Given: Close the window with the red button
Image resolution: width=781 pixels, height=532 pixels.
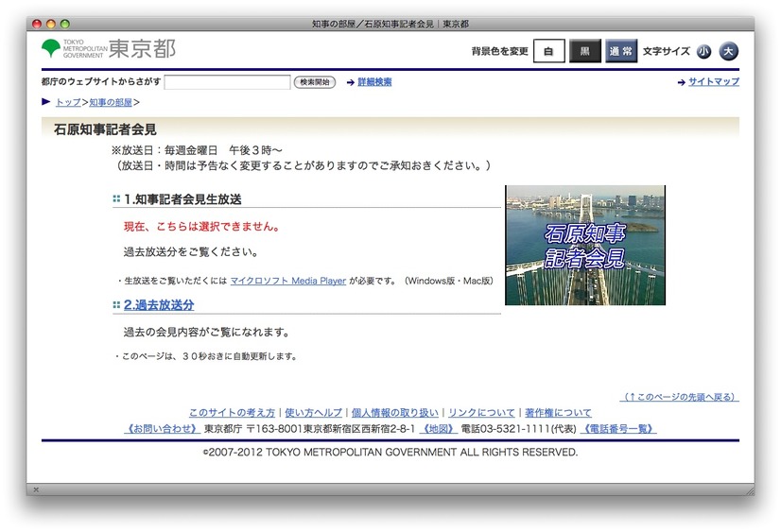Looking at the screenshot, I should pos(36,24).
